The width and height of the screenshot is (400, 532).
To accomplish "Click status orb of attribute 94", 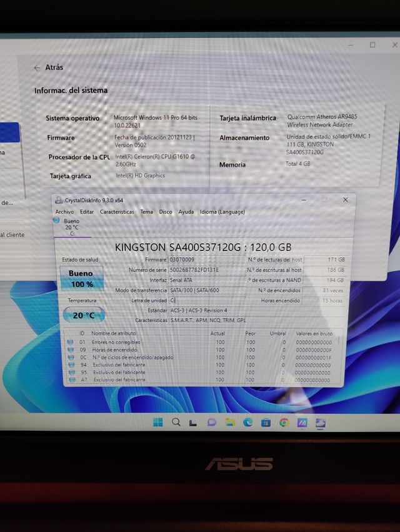I will [x=71, y=365].
